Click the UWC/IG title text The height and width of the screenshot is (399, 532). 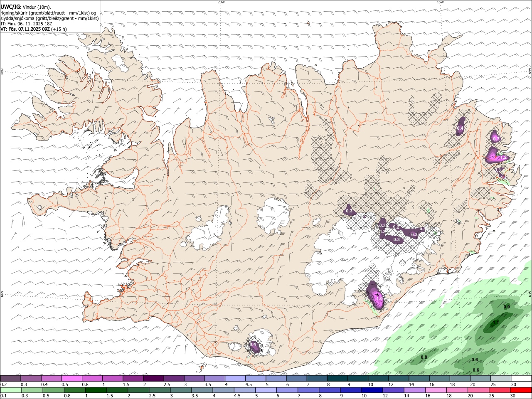coord(10,7)
